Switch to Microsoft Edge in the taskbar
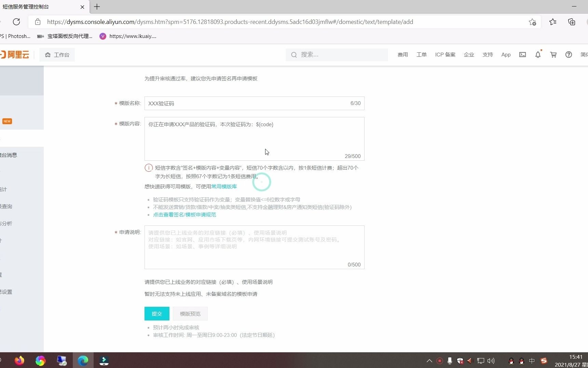 click(x=83, y=360)
